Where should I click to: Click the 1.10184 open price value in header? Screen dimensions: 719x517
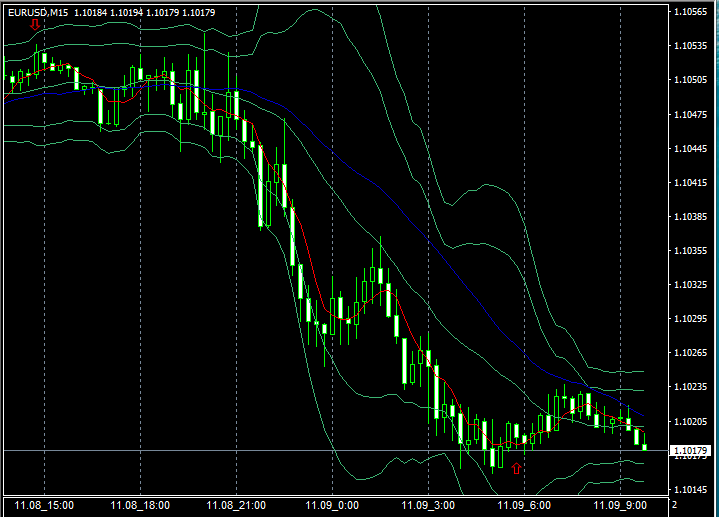(90, 13)
